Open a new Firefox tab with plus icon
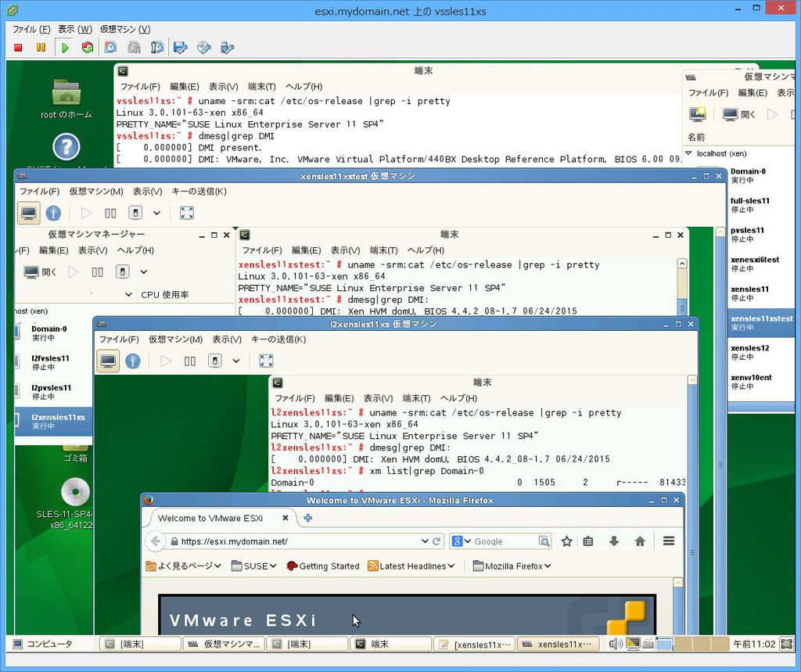The width and height of the screenshot is (801, 672). [x=308, y=518]
